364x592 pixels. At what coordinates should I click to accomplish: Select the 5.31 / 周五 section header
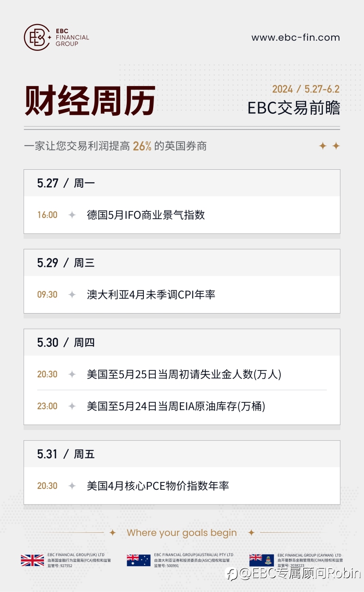66,454
